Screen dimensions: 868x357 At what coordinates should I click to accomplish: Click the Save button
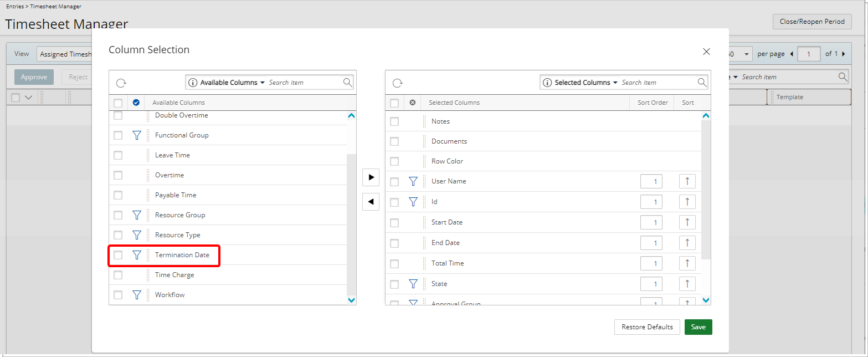[698, 327]
